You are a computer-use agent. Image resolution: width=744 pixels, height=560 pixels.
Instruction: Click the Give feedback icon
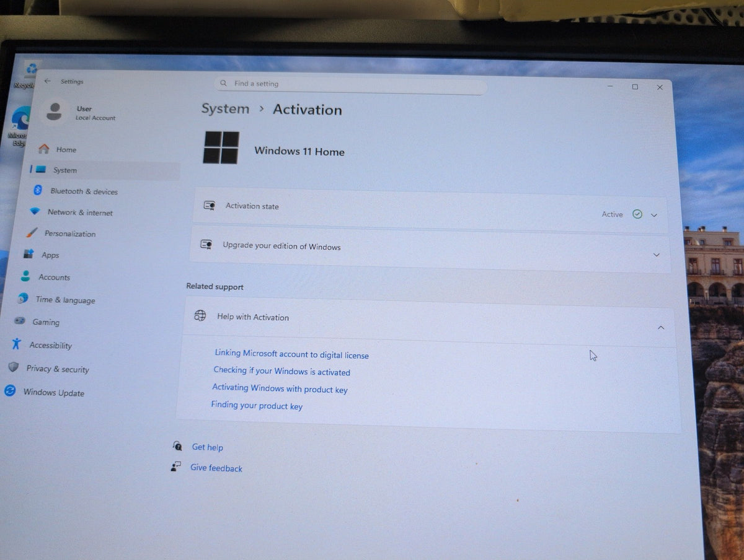[x=175, y=466]
